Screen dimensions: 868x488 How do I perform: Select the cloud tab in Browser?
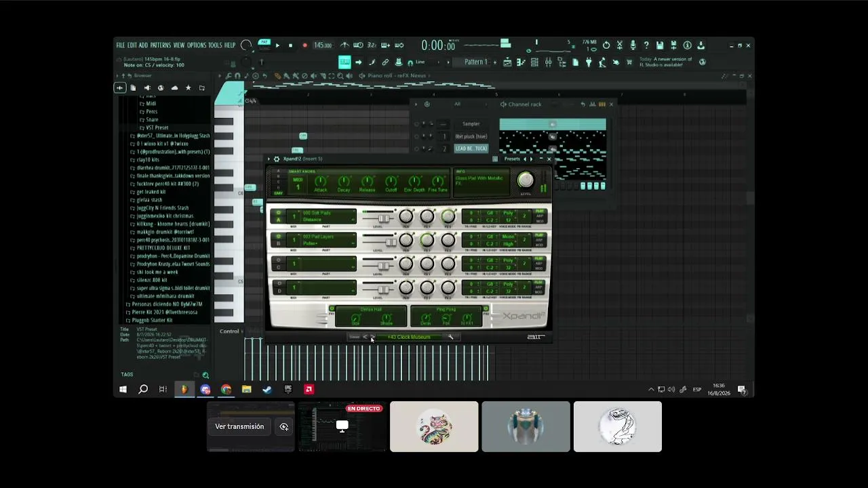click(x=174, y=87)
